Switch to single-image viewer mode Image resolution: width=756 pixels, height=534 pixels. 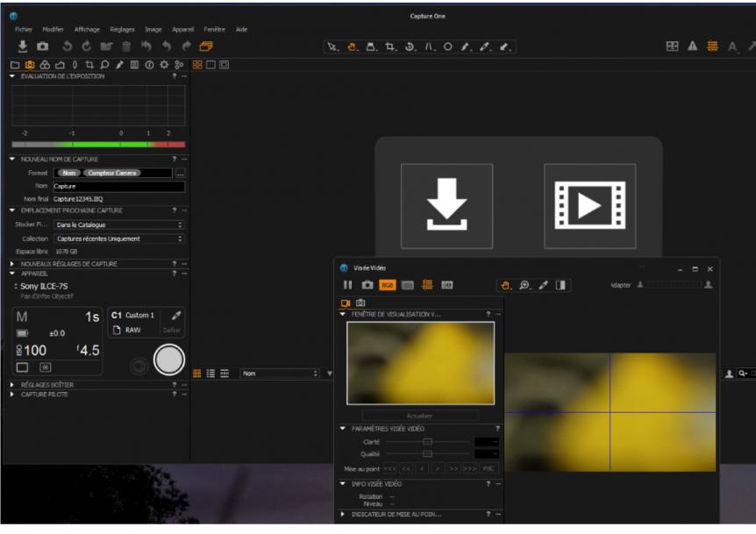(210, 65)
